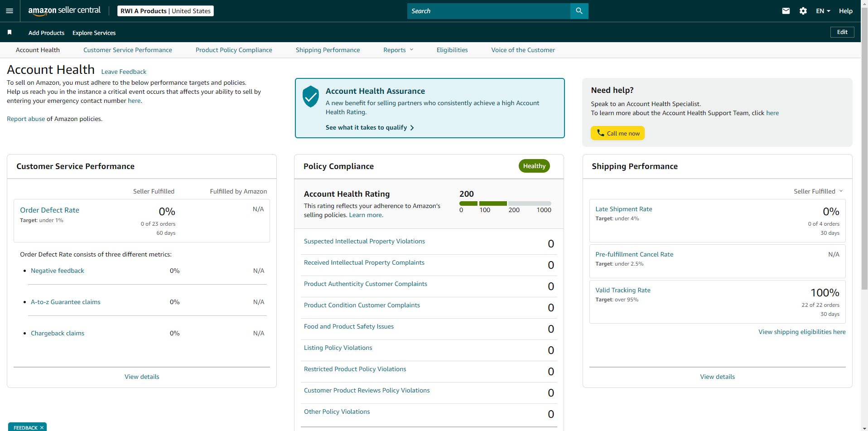Click View details under Customer Service Performance
This screenshot has height=431, width=868.
142,377
